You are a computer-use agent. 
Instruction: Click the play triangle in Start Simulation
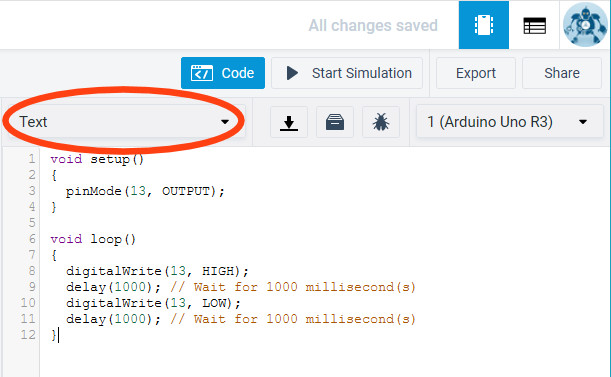(292, 73)
